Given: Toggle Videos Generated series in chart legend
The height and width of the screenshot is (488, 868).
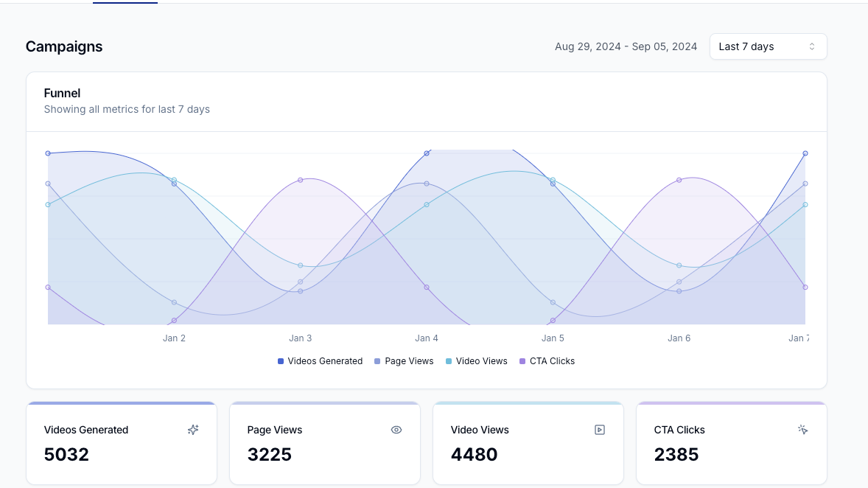Looking at the screenshot, I should [x=321, y=361].
